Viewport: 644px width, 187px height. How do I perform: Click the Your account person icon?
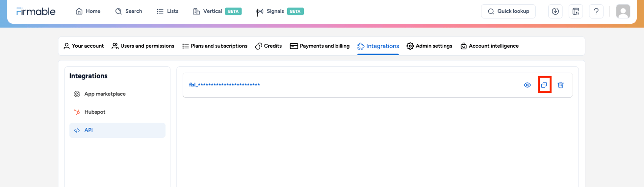click(x=67, y=46)
